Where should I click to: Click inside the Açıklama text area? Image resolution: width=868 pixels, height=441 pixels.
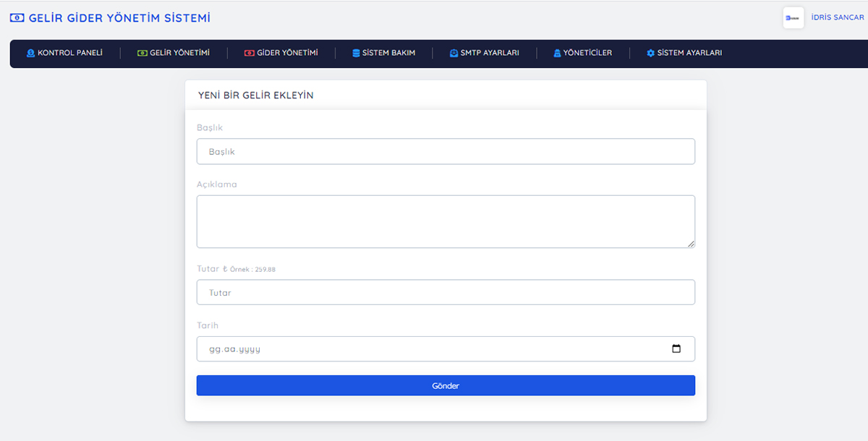446,221
